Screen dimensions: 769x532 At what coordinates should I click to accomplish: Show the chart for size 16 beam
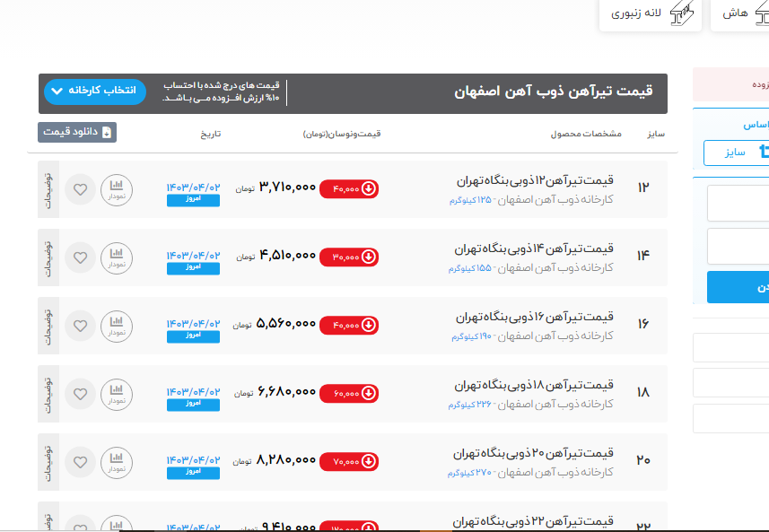(x=116, y=326)
